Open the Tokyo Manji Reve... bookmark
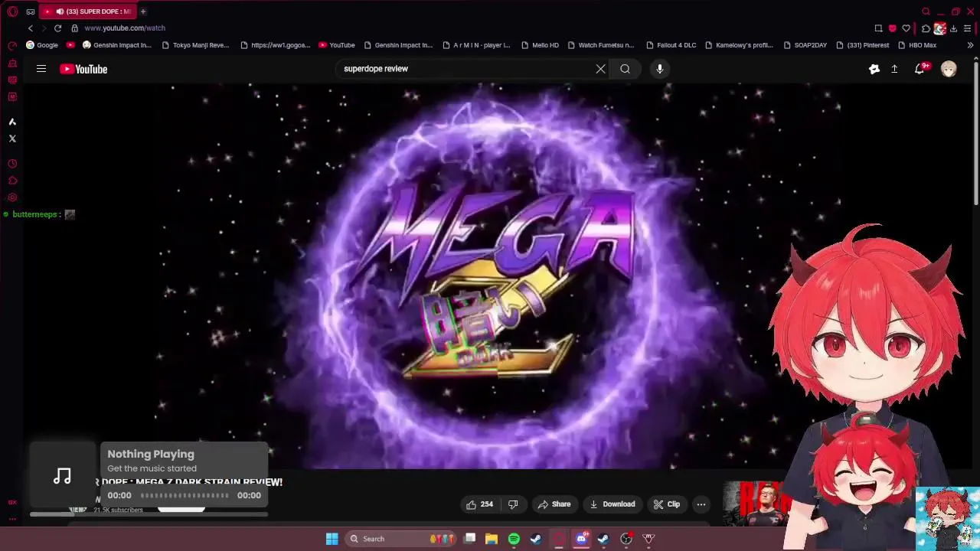The image size is (980, 551). pos(195,45)
